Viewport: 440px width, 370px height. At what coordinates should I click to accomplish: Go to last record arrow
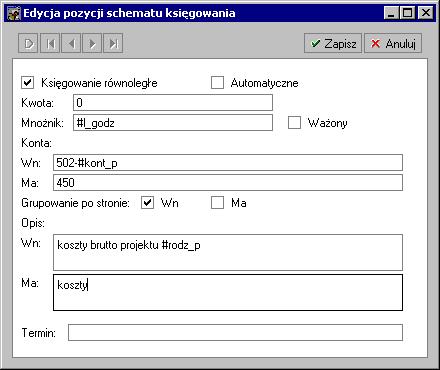click(113, 43)
